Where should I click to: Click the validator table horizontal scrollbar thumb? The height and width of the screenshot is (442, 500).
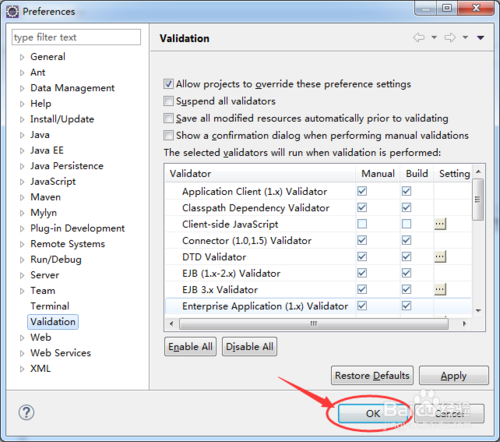tap(314, 323)
